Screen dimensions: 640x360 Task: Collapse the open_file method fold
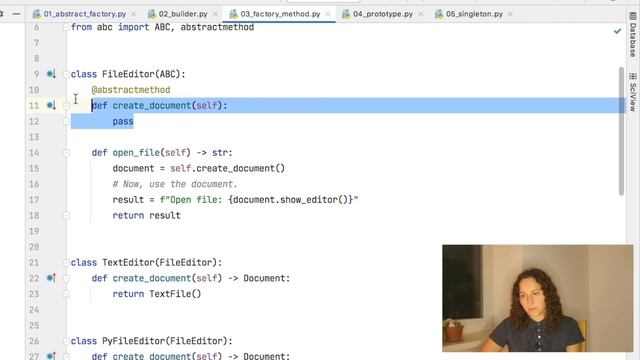click(66, 153)
